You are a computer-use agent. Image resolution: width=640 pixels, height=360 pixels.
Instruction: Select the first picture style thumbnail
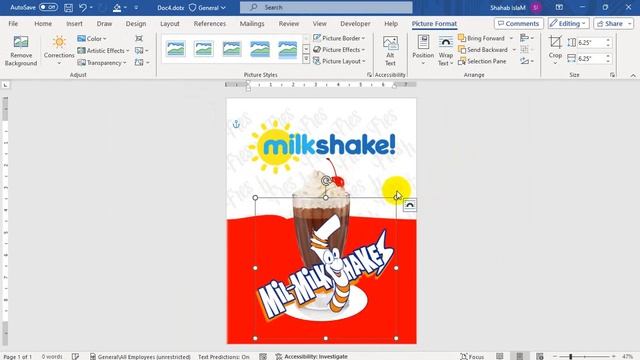[176, 49]
